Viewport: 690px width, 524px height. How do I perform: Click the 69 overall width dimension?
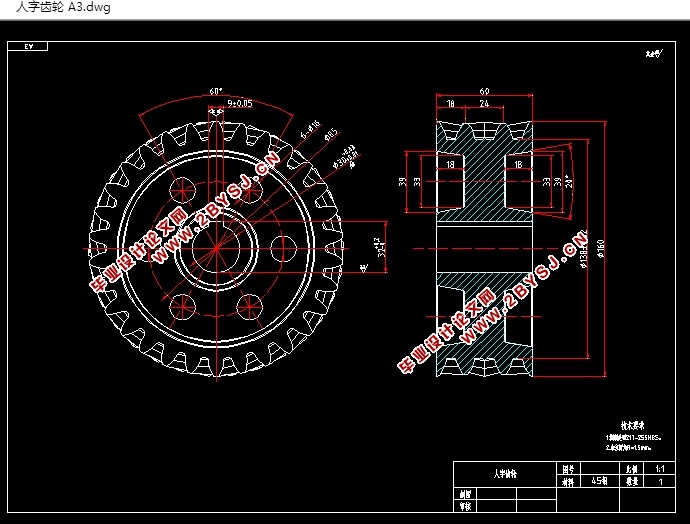point(484,91)
